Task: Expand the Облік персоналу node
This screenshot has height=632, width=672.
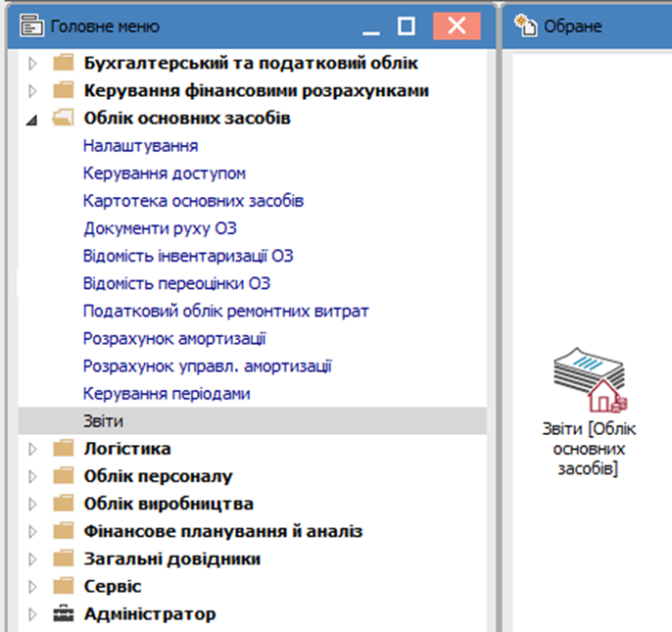Action: (32, 476)
